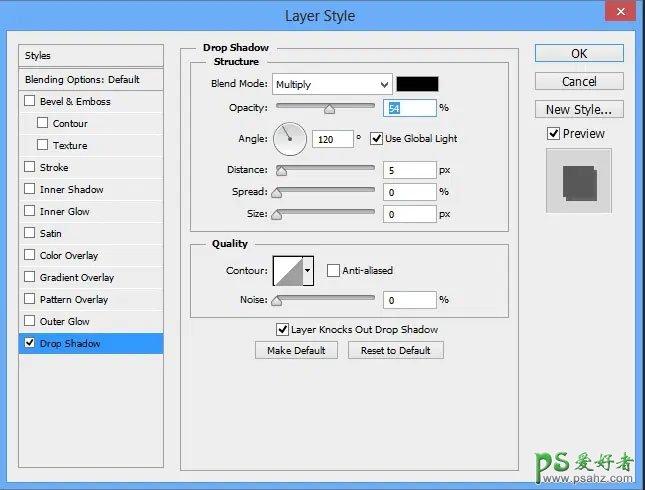
Task: Click the Make Default button
Action: 296,350
